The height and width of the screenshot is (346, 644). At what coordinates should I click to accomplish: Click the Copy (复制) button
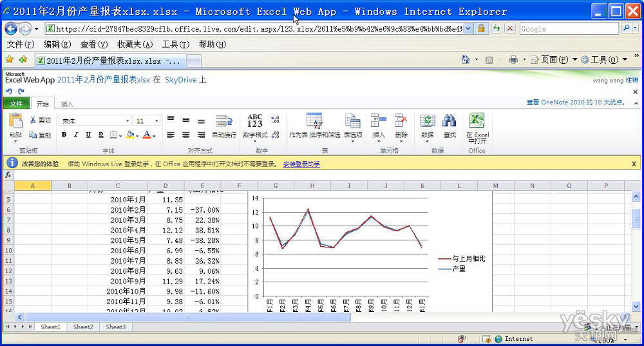[40, 135]
